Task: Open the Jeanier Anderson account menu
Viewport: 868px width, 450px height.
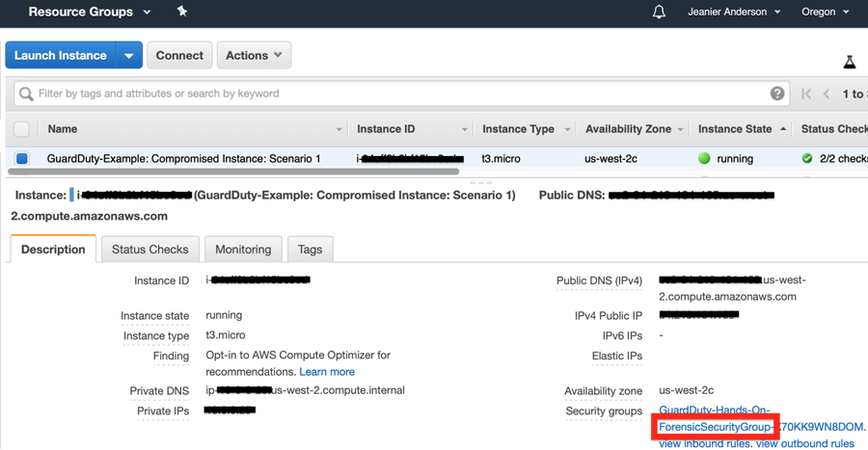Action: tap(734, 12)
